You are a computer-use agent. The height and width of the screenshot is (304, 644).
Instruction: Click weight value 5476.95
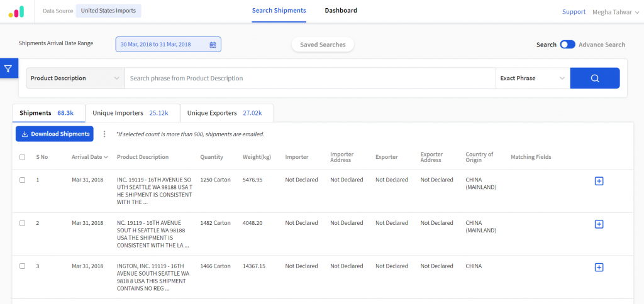252,180
